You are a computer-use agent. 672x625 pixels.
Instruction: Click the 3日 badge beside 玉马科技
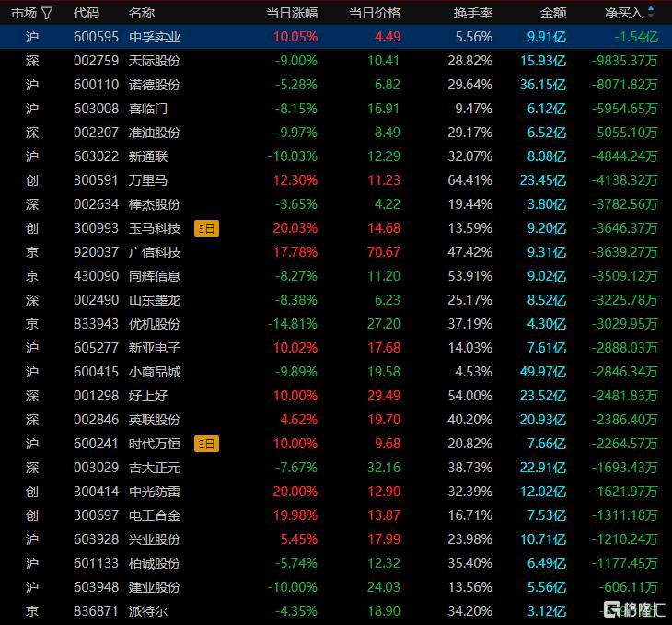[206, 228]
